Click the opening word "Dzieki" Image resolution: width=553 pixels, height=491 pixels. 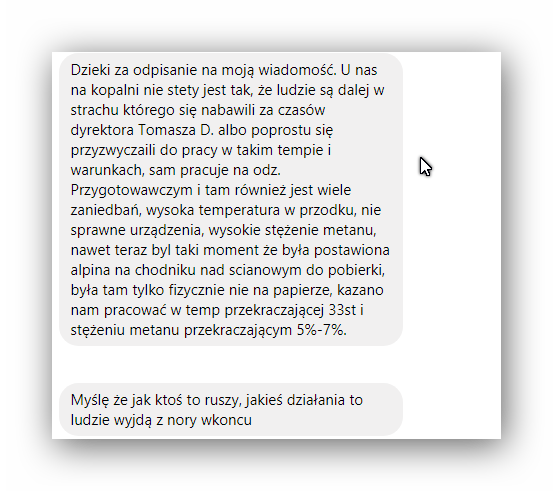90,70
